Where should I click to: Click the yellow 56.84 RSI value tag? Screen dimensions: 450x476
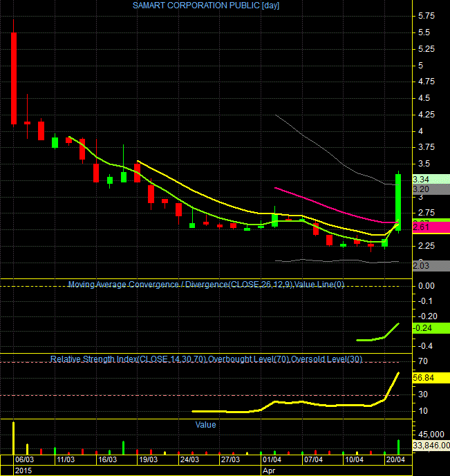[x=431, y=378]
